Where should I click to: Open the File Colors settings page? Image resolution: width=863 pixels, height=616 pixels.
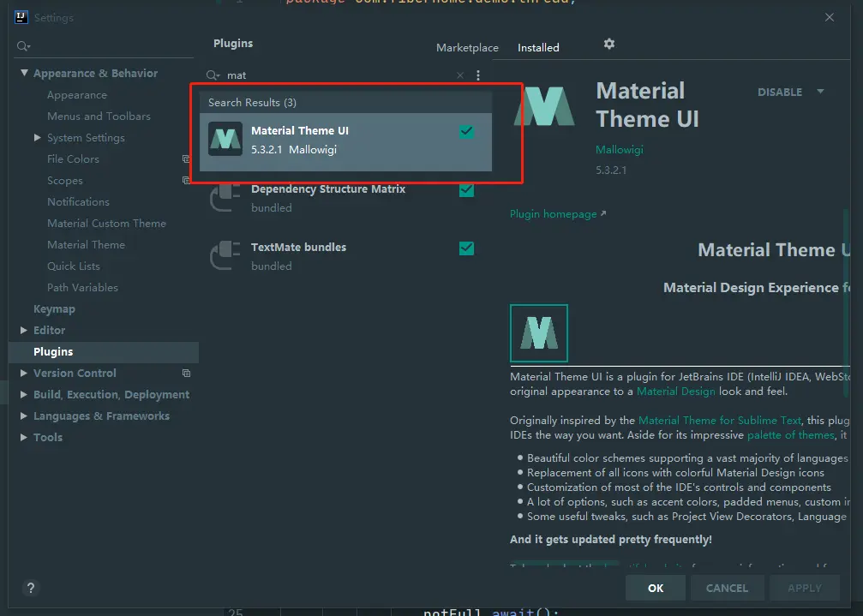point(73,159)
